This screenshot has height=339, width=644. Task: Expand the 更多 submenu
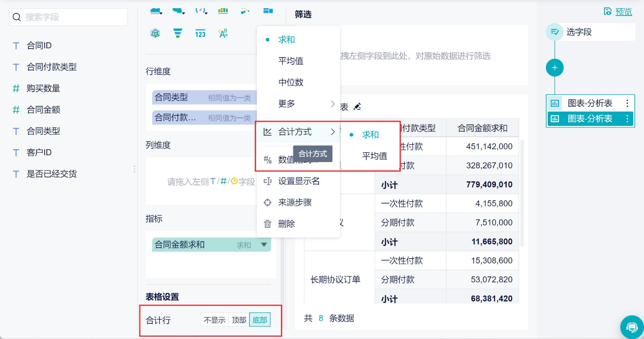click(x=298, y=103)
